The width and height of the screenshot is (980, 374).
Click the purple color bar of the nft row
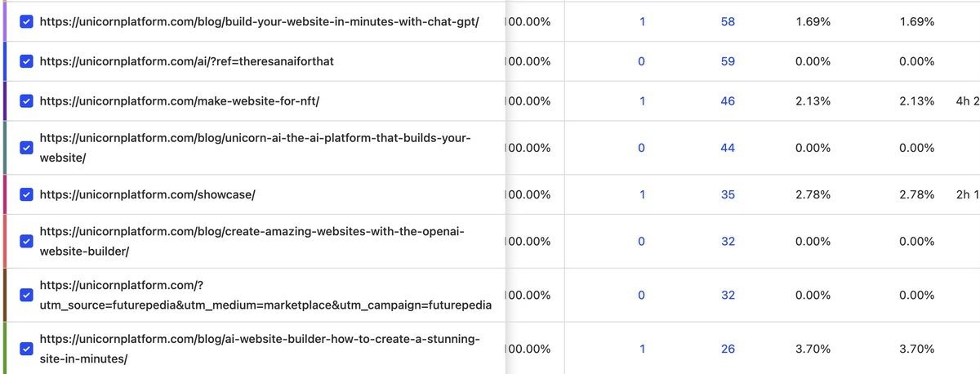pyautogui.click(x=3, y=101)
